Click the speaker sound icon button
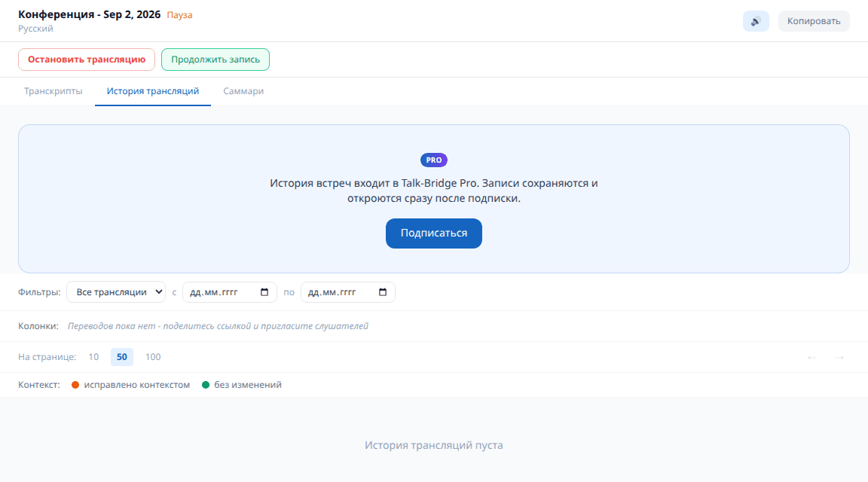The width and height of the screenshot is (868, 482). click(x=756, y=21)
